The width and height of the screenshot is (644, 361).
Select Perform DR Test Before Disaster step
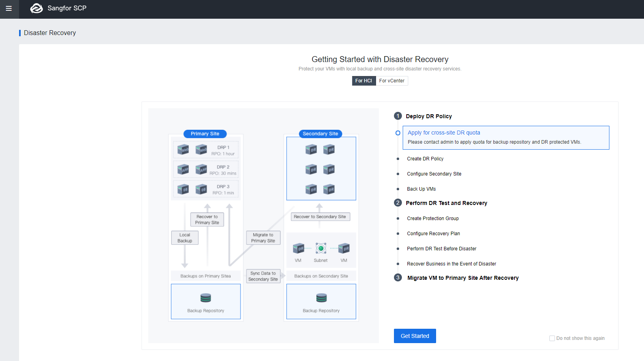pos(441,249)
